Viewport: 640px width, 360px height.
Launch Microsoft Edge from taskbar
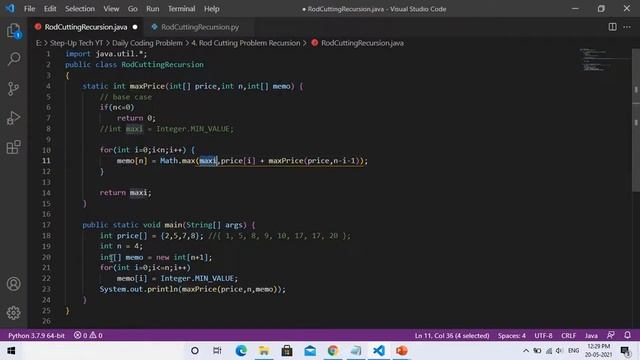241,351
